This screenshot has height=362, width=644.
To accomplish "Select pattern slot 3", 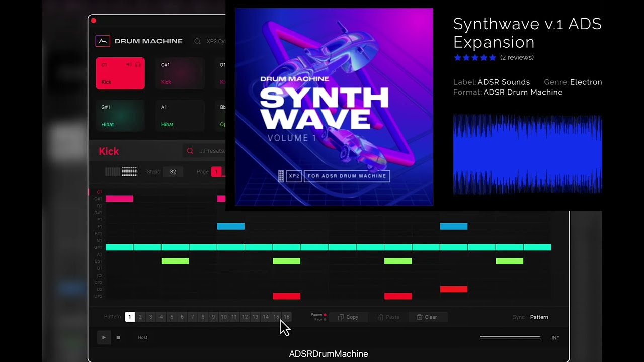I will tap(150, 317).
